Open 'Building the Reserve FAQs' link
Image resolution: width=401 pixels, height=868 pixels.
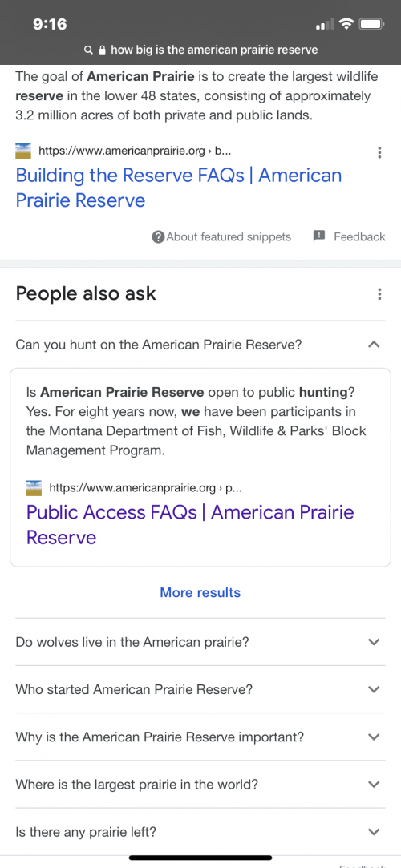pyautogui.click(x=178, y=188)
